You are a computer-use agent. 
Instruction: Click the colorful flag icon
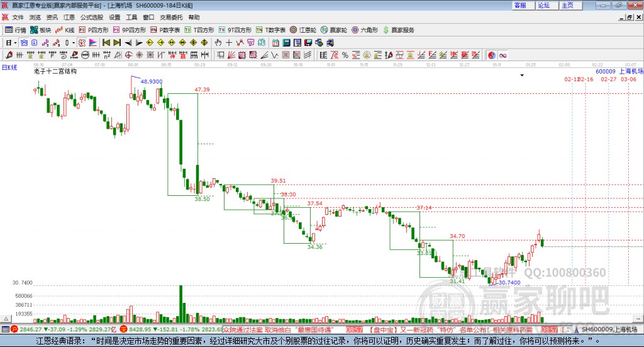[x=93, y=43]
